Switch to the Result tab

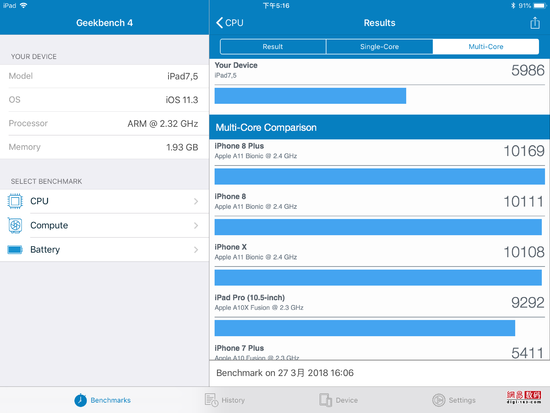click(273, 47)
